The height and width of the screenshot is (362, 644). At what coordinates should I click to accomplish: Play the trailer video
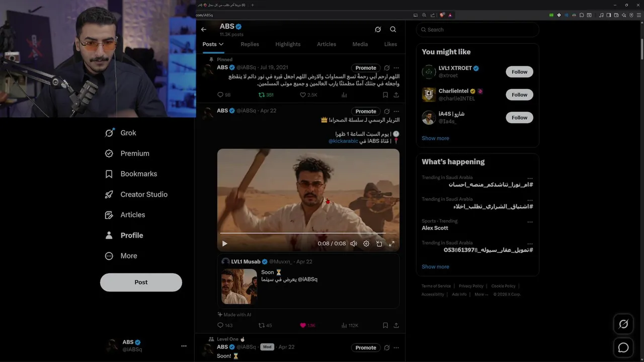pos(225,243)
